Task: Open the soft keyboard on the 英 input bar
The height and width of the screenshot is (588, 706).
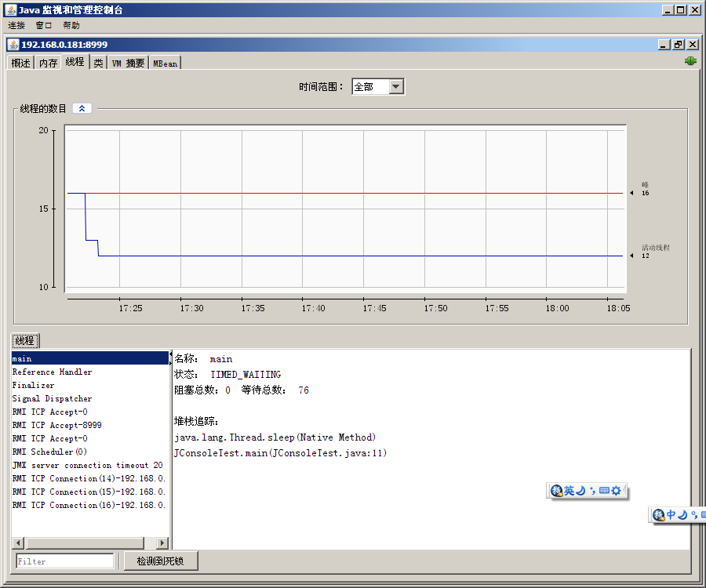Action: pyautogui.click(x=604, y=491)
